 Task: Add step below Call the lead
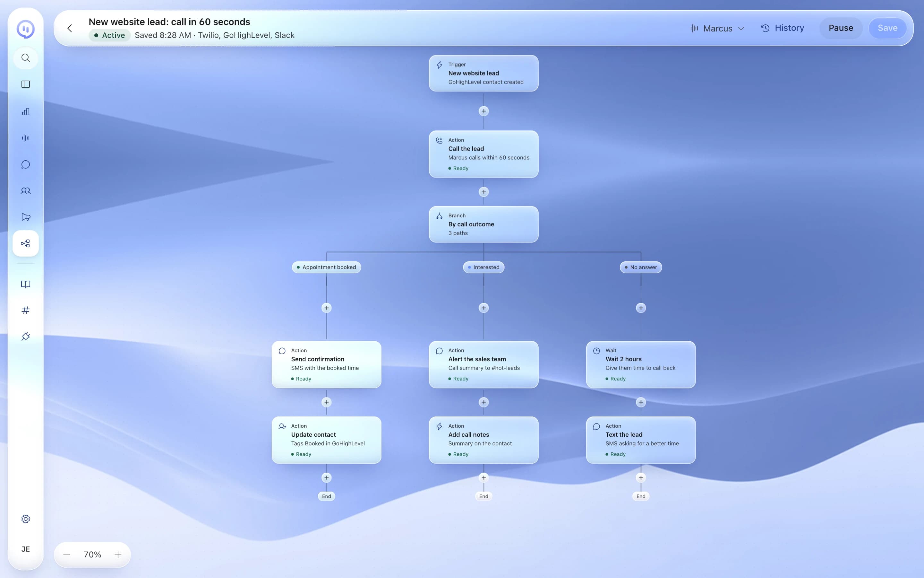483,192
